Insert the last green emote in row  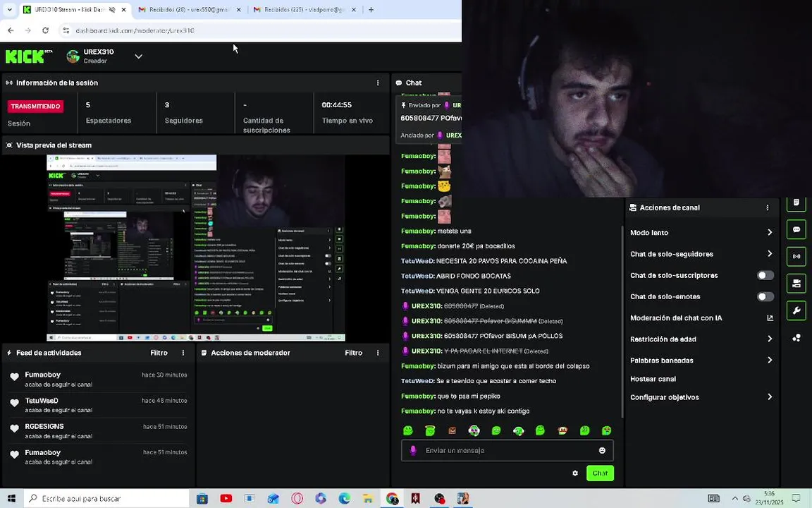click(x=606, y=430)
